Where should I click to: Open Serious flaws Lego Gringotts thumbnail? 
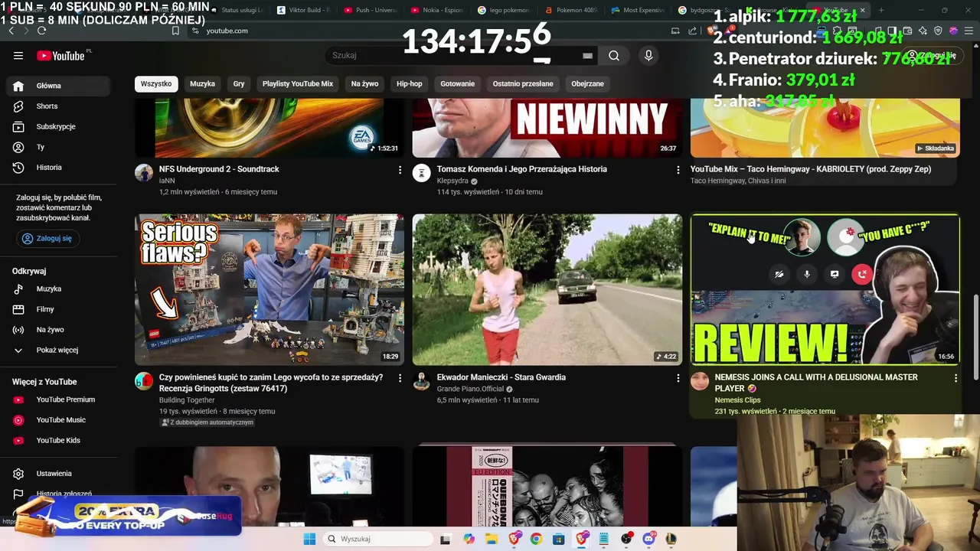pyautogui.click(x=269, y=289)
